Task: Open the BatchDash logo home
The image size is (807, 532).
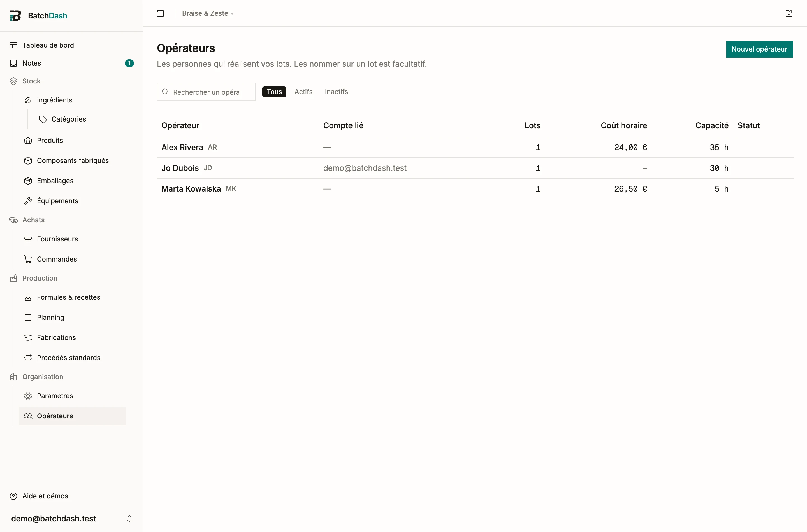Action: click(x=38, y=16)
